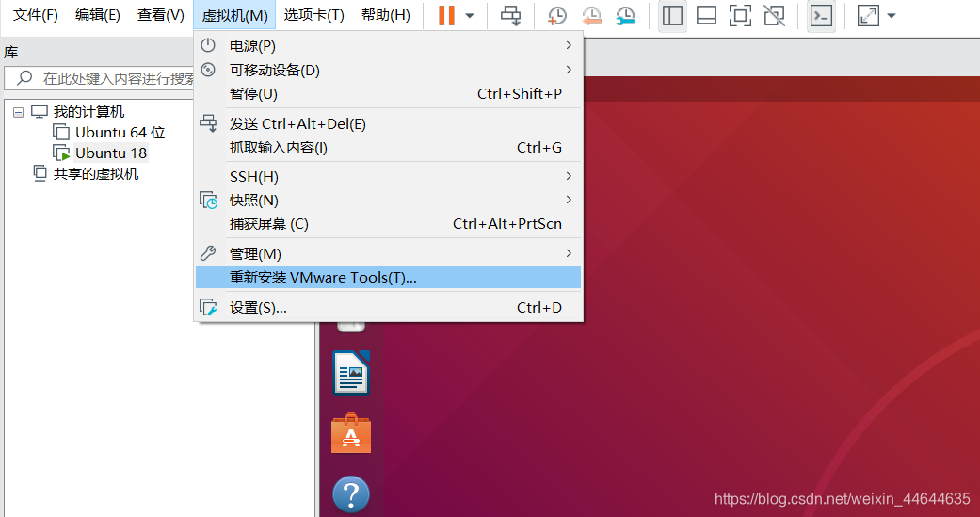980x517 pixels.
Task: Select the Ubuntu 18 virtual machine
Action: tap(111, 153)
